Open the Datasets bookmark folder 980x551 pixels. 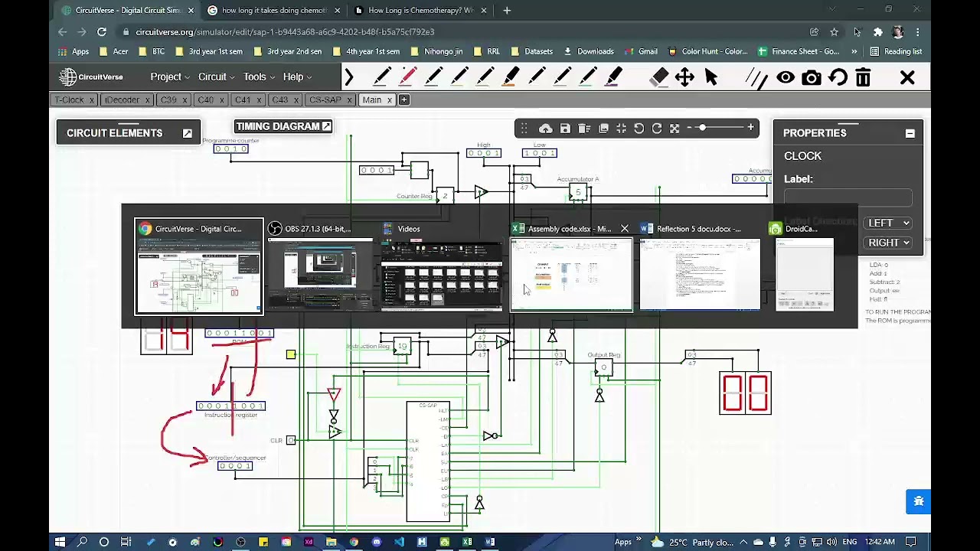point(531,51)
